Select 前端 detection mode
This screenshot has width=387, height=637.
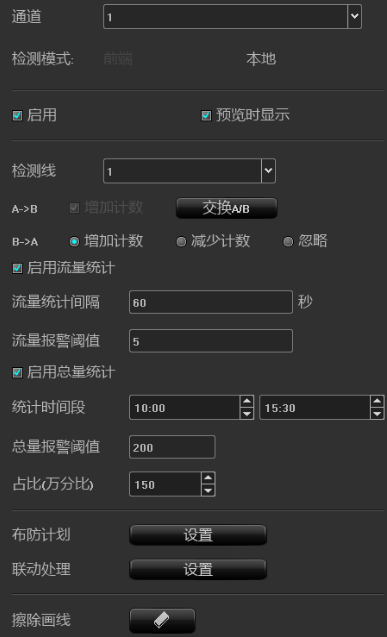[x=118, y=59]
